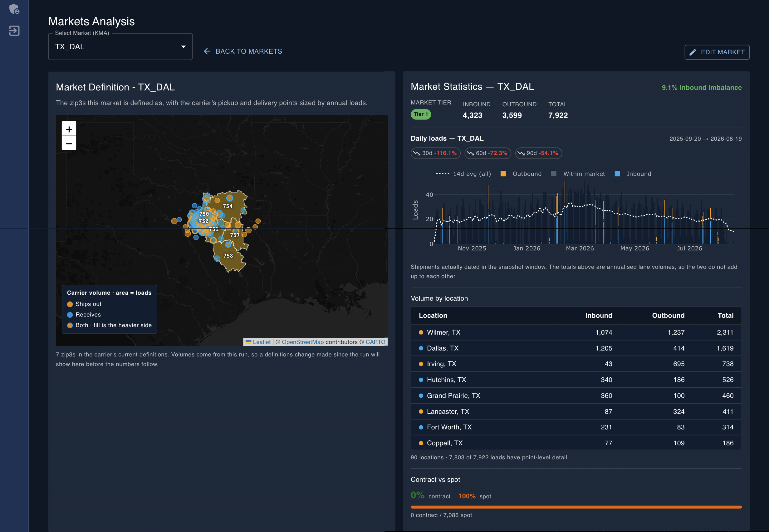
Task: Click the 750 zip3 label on map
Action: click(x=204, y=214)
